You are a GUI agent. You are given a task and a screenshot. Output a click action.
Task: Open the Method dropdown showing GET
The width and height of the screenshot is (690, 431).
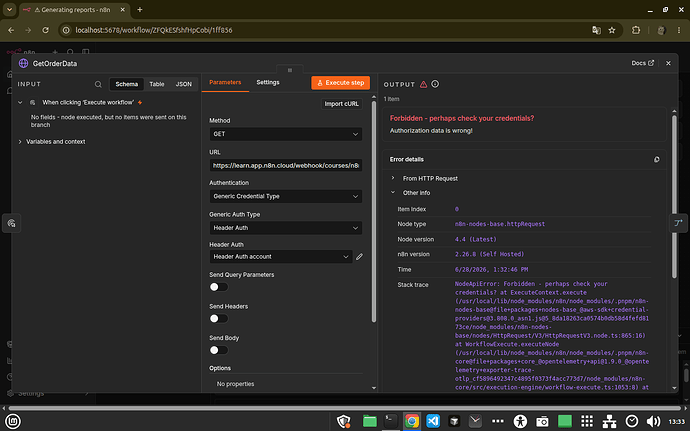[286, 134]
